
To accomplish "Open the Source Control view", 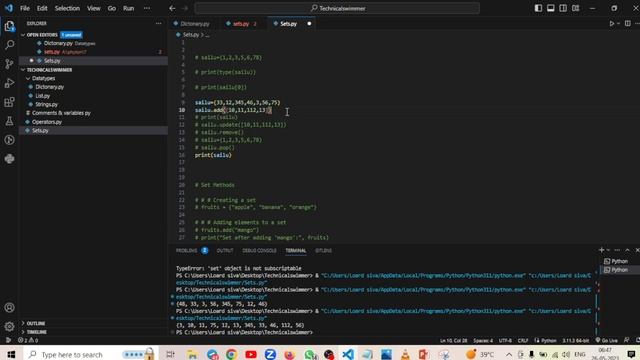I will [9, 64].
